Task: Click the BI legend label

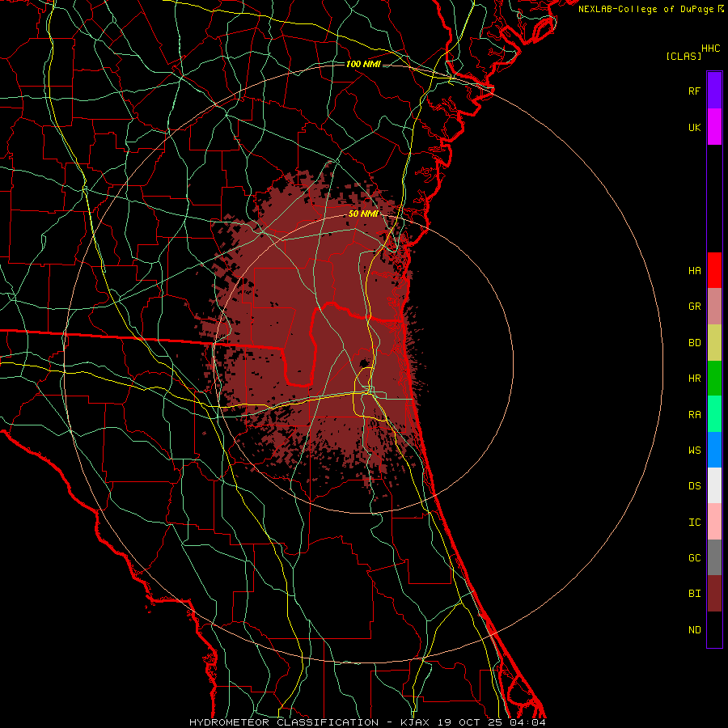Action: [694, 594]
